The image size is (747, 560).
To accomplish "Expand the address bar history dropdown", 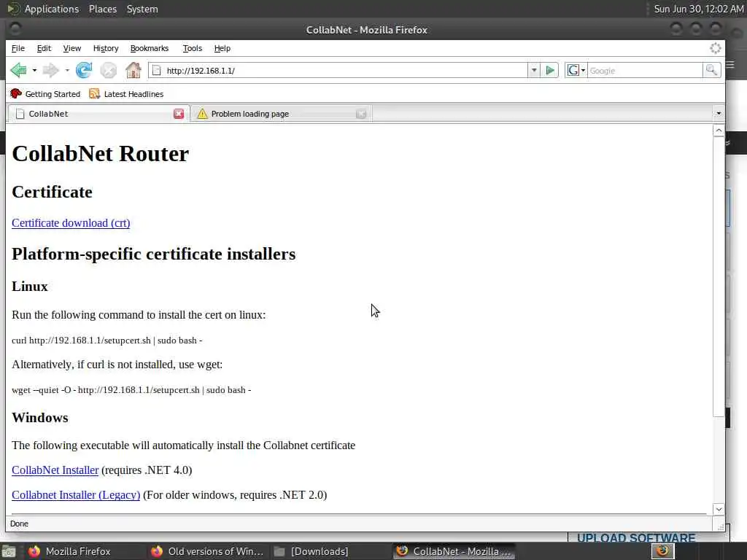I will click(534, 71).
